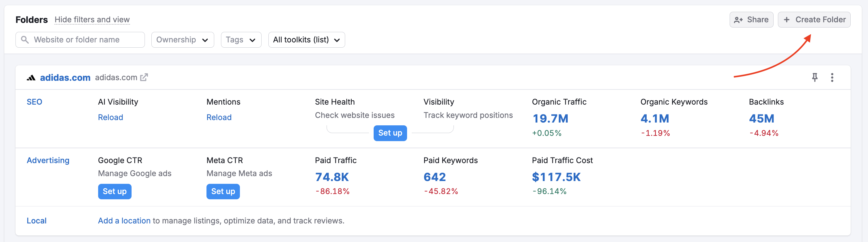Open the three-dot more options menu
This screenshot has height=242, width=868.
click(832, 78)
